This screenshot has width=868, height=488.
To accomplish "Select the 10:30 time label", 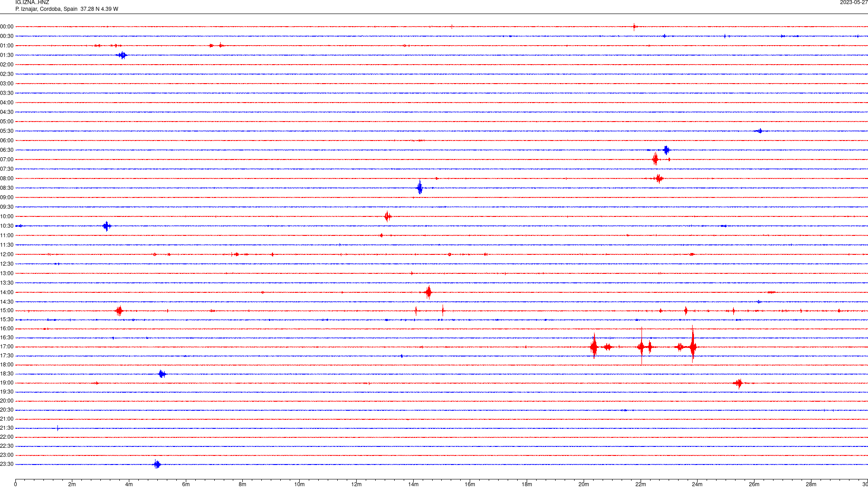I will (7, 226).
